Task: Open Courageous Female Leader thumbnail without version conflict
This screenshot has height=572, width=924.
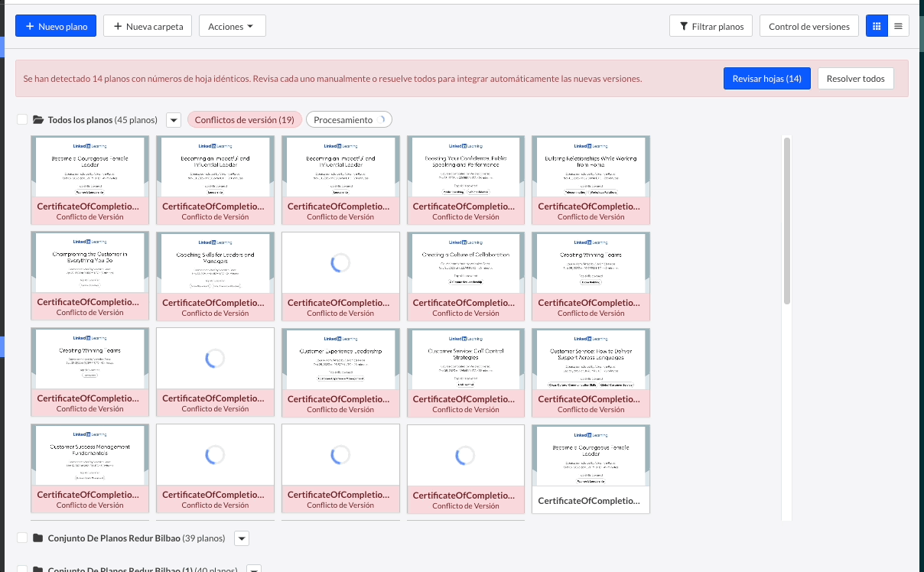Action: 591,469
